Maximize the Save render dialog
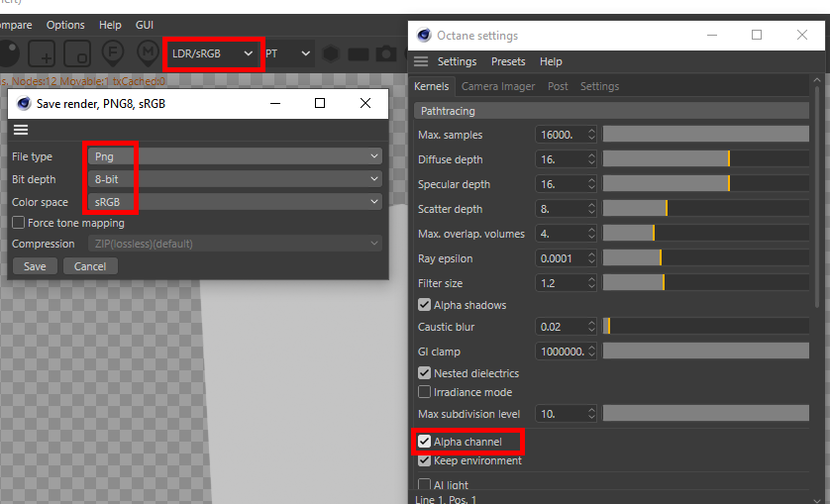 (320, 103)
